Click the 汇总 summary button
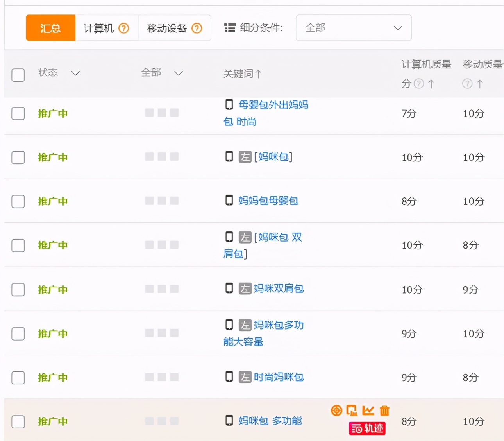The image size is (504, 441). pyautogui.click(x=50, y=28)
